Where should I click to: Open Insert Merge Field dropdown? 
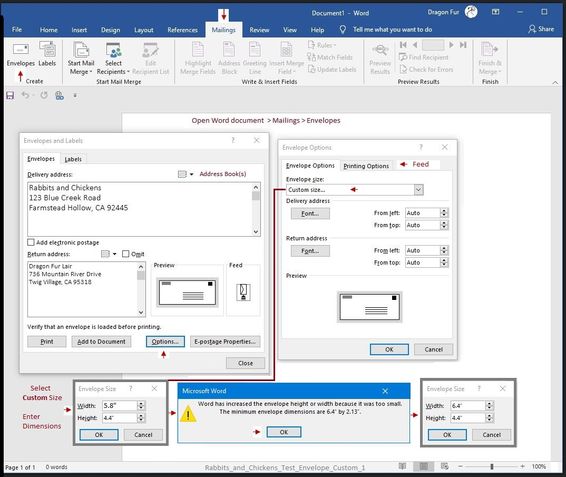click(x=287, y=58)
